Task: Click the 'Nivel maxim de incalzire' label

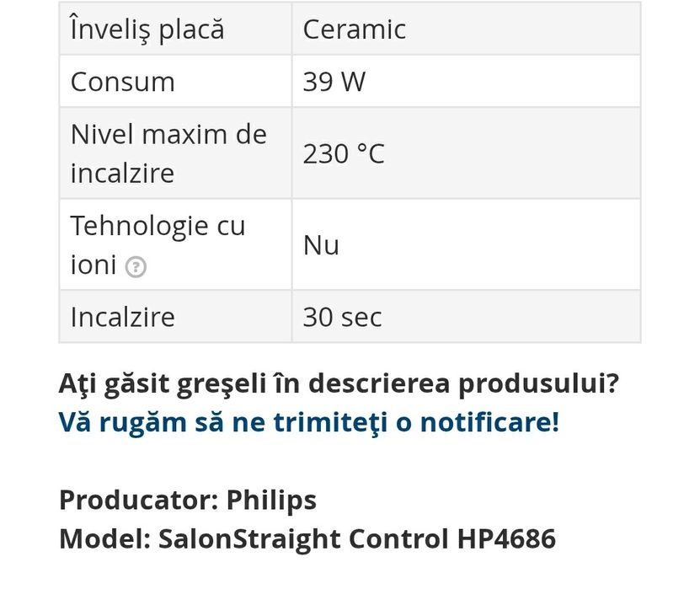Action: (x=168, y=153)
